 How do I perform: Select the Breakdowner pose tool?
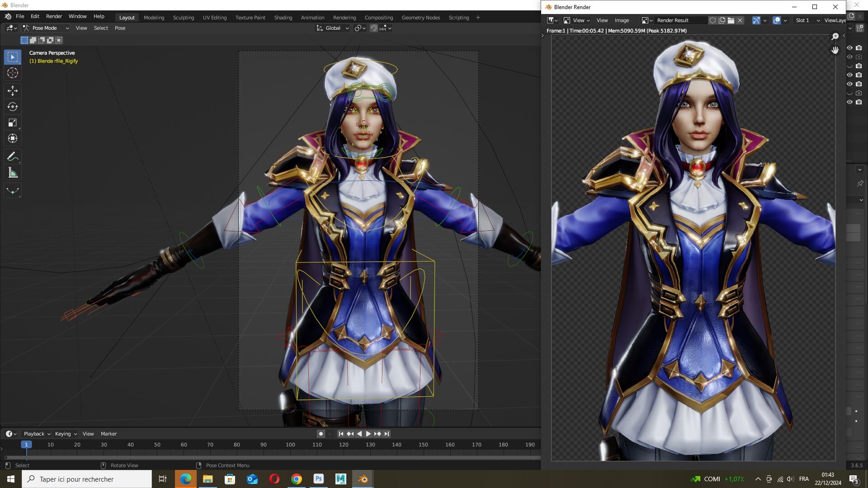click(13, 191)
